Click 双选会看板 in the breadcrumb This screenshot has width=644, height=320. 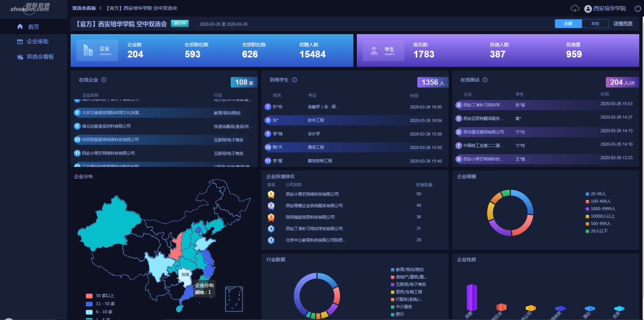[x=84, y=9]
